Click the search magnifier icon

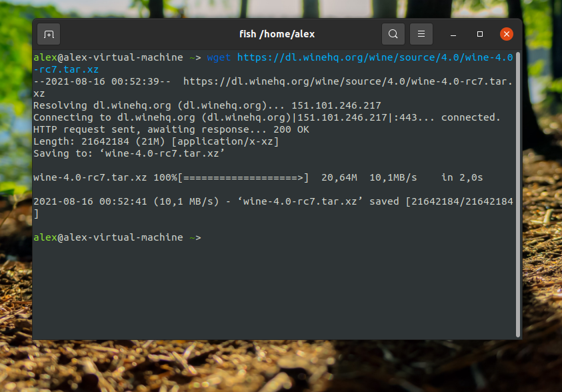click(393, 34)
